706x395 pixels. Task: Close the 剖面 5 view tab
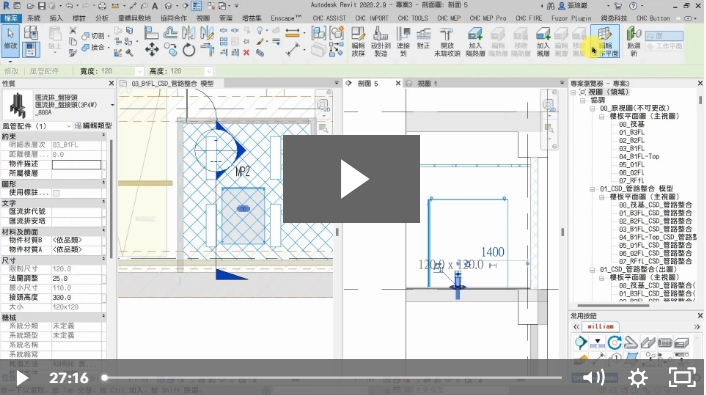[x=398, y=83]
